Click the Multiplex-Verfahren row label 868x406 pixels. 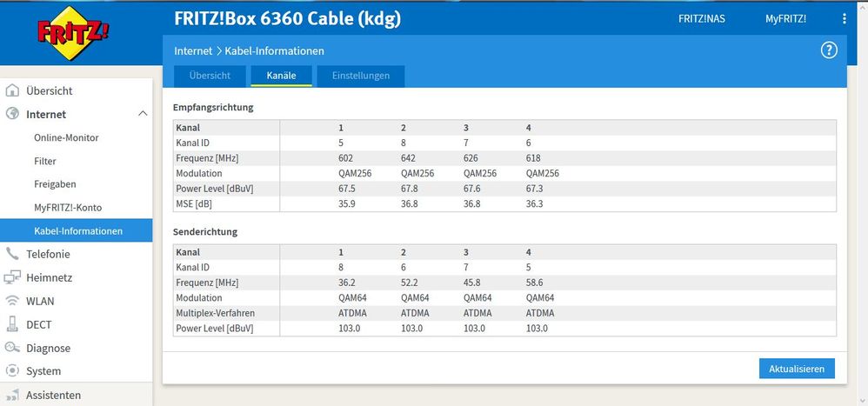click(x=216, y=313)
